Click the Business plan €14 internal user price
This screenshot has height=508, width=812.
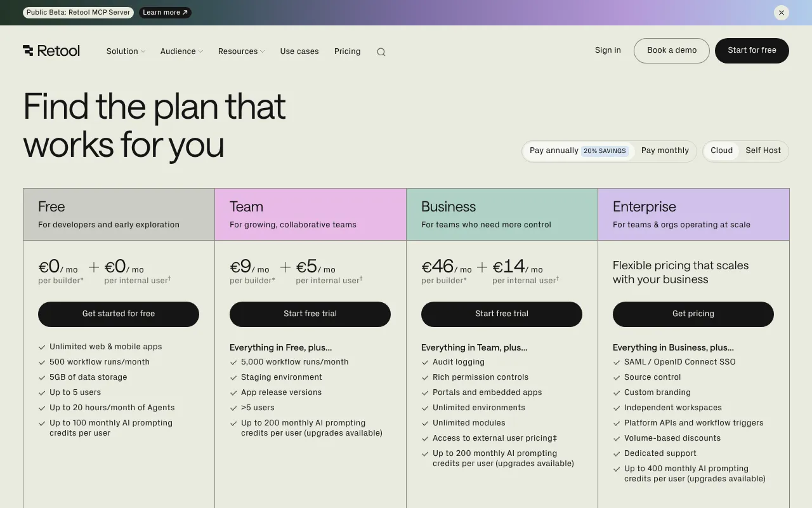pyautogui.click(x=518, y=267)
